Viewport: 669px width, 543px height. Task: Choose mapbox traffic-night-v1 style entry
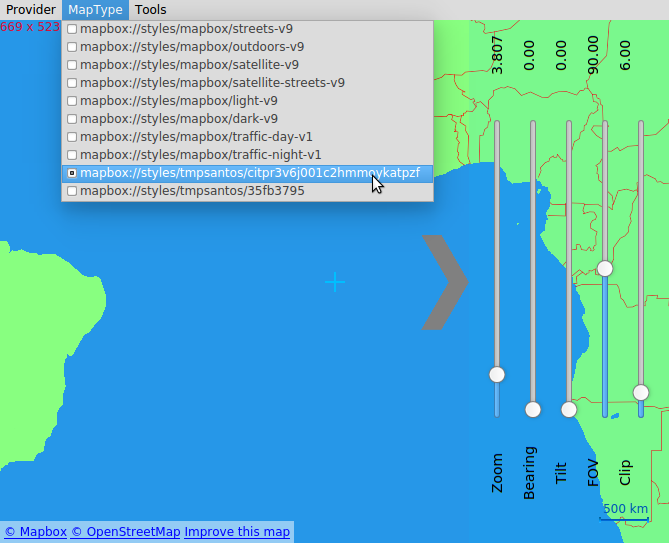point(247,155)
